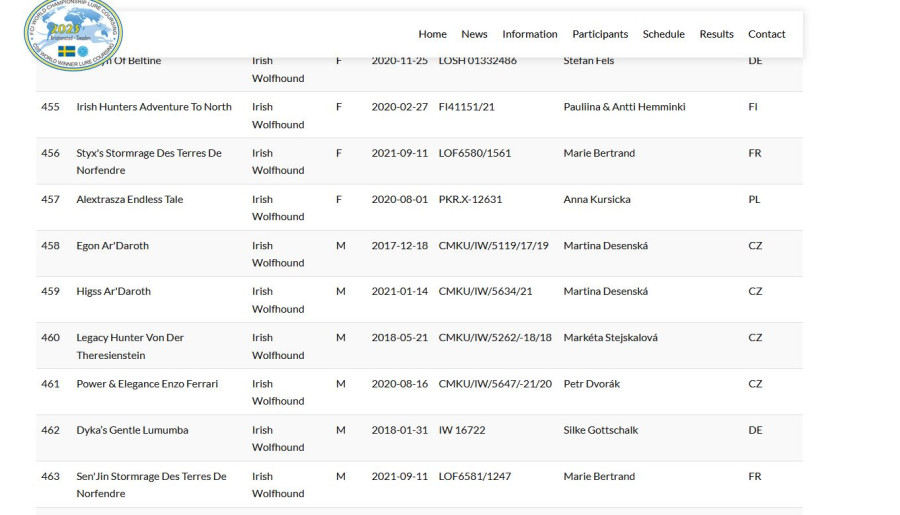Click dog name Alextrasza Endless Tale
900x515 pixels.
tap(130, 199)
